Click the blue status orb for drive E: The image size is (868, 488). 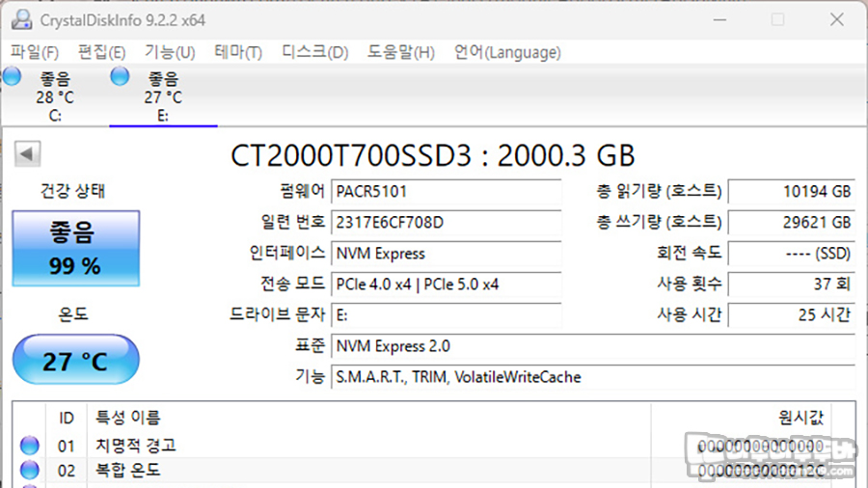click(x=120, y=76)
